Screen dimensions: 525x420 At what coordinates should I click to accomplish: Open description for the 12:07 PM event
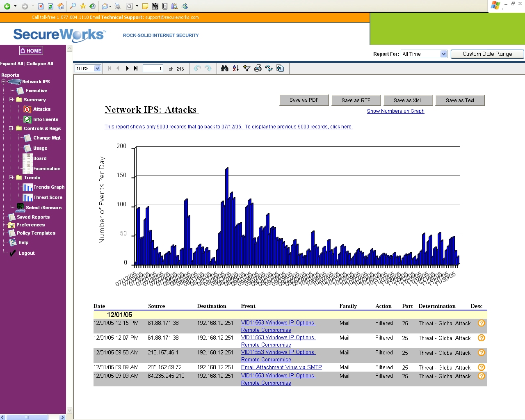point(482,338)
